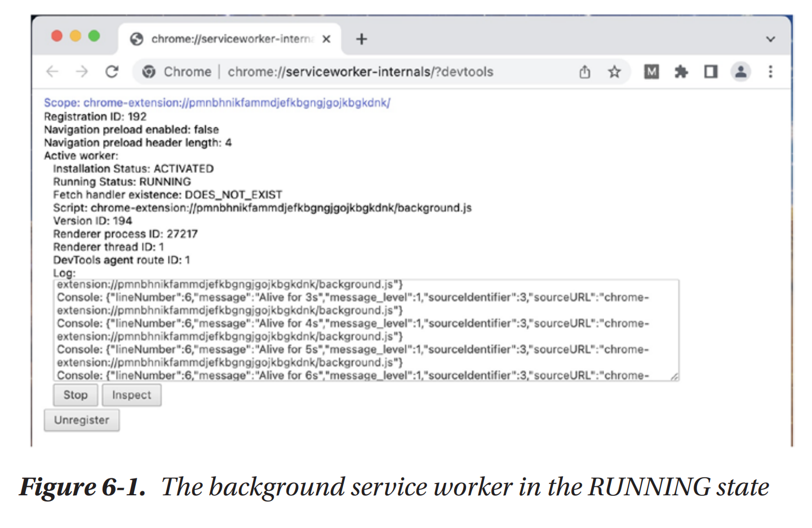Screen dimensions: 812x528
Task: Open a new tab with plus button
Action: click(362, 39)
